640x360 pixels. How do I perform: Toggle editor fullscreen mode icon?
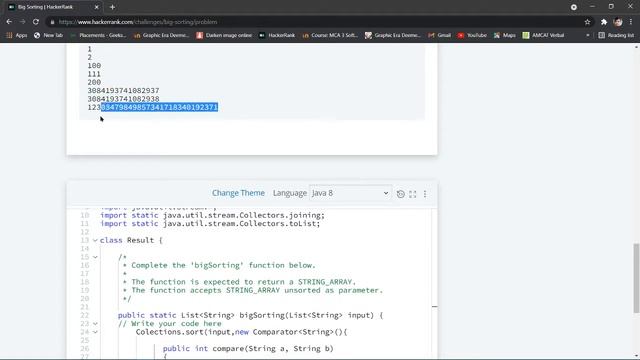click(x=413, y=194)
